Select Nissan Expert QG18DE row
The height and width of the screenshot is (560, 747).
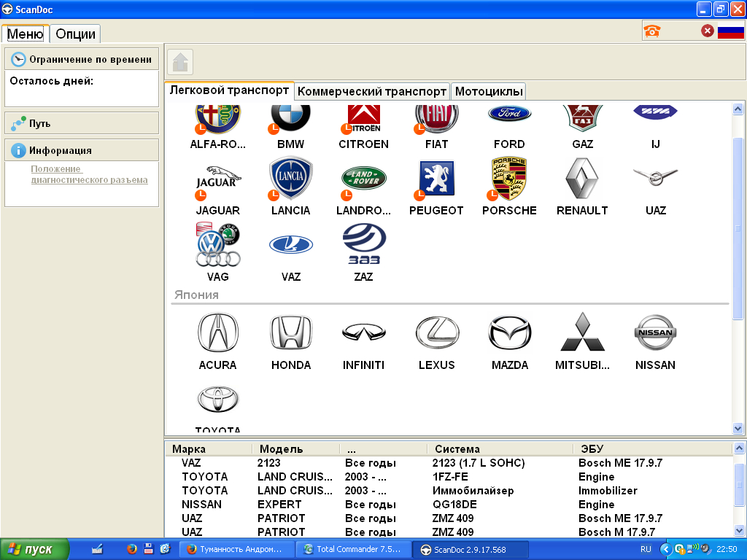[449, 505]
